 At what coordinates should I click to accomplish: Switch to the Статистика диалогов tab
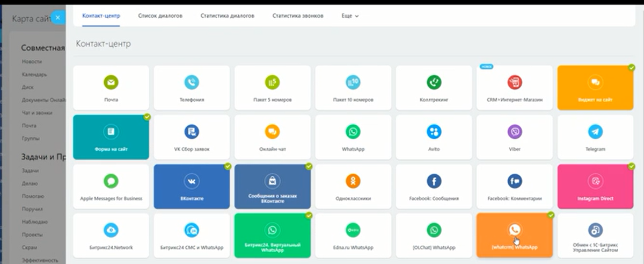coord(228,16)
